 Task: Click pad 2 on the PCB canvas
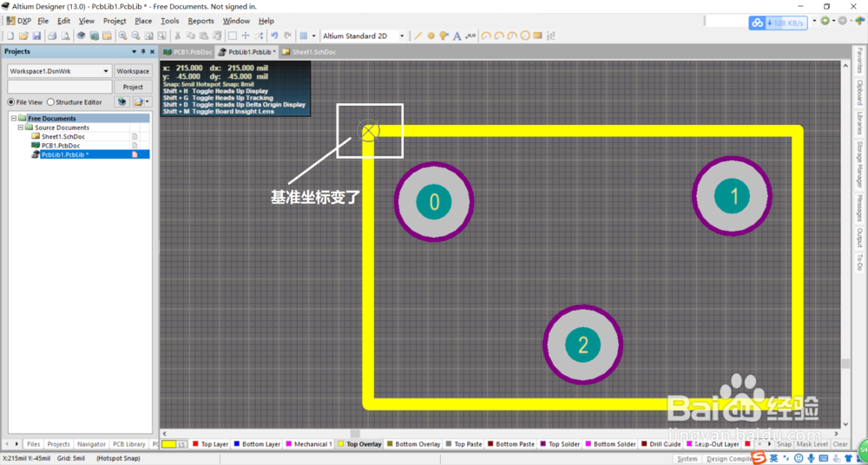[583, 344]
